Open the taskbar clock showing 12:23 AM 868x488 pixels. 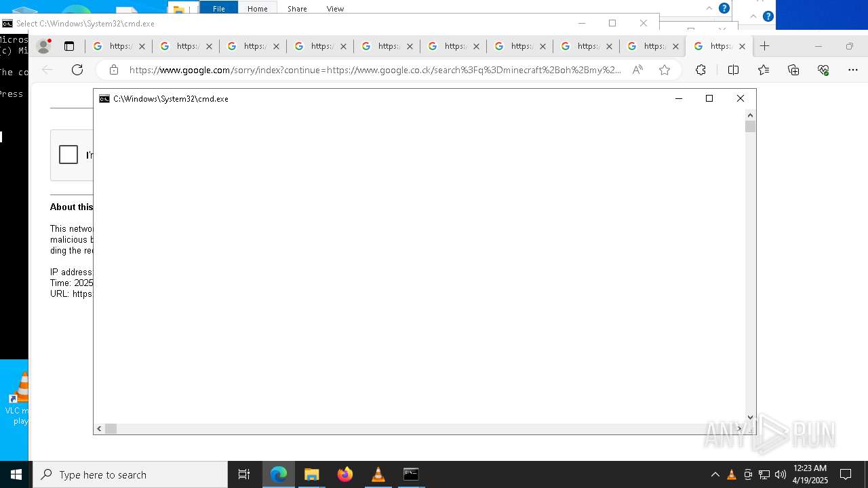coord(810,474)
